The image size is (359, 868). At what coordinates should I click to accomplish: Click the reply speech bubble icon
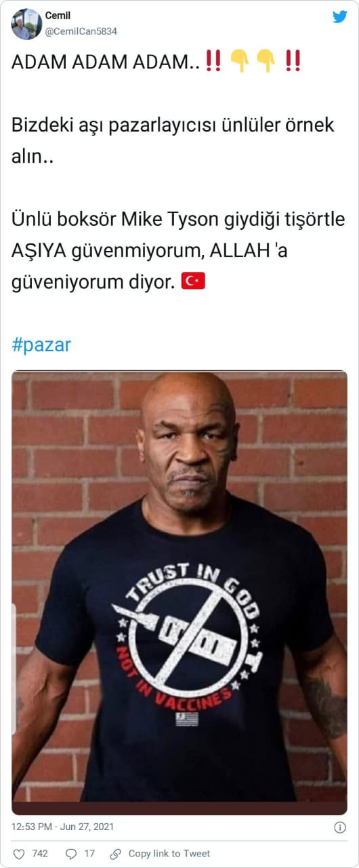(x=70, y=854)
